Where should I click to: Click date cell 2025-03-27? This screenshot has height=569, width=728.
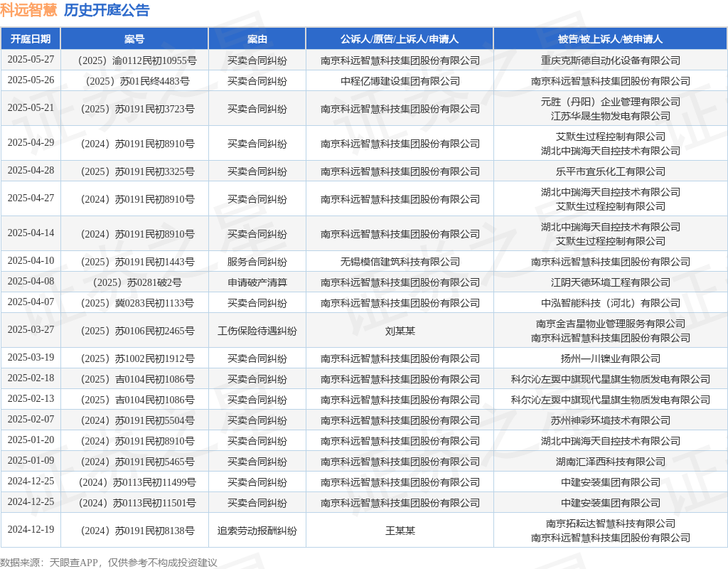[31, 330]
